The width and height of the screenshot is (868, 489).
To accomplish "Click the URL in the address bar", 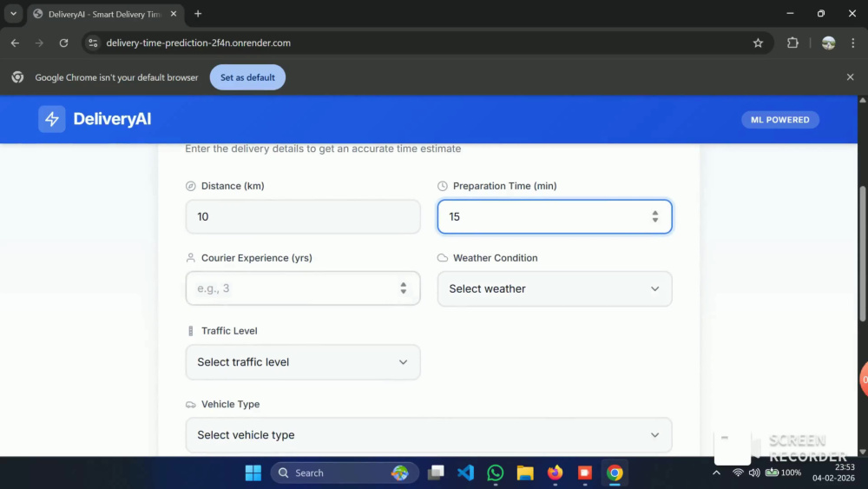I will pyautogui.click(x=198, y=43).
